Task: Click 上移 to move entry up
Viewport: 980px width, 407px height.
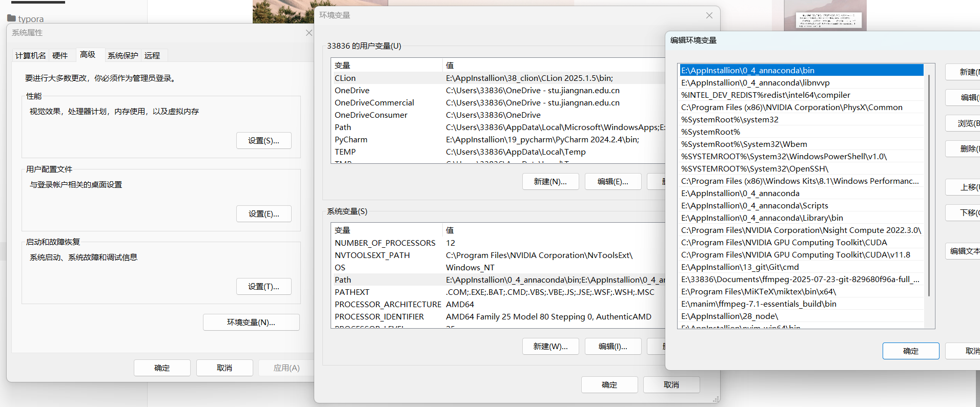Action: pos(964,187)
